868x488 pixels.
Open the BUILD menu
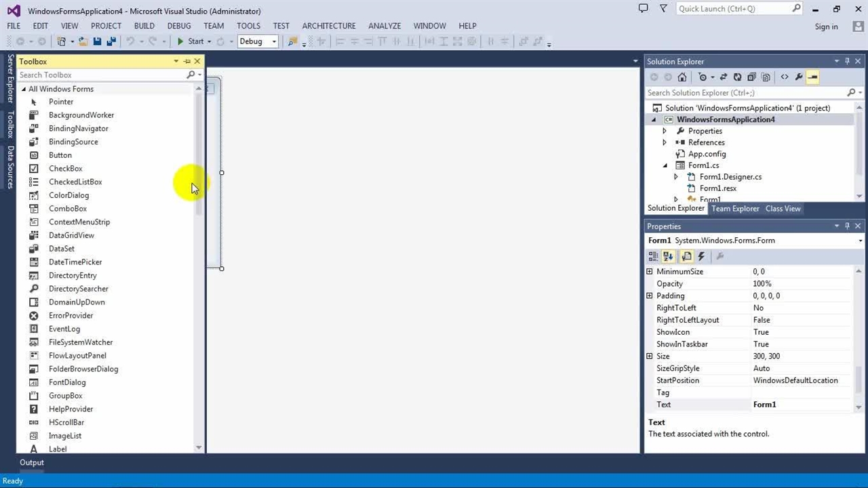point(144,26)
